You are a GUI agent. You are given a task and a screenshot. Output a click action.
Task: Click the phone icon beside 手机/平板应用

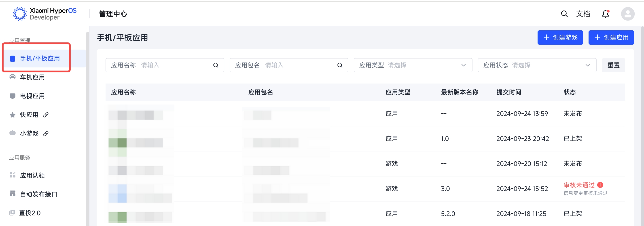(x=12, y=59)
